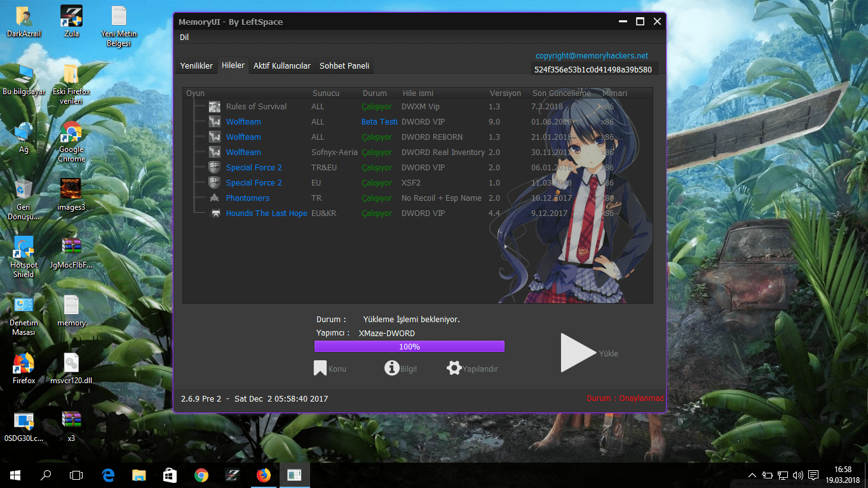Open the Windows Start menu
This screenshot has width=868, height=488.
click(15, 475)
